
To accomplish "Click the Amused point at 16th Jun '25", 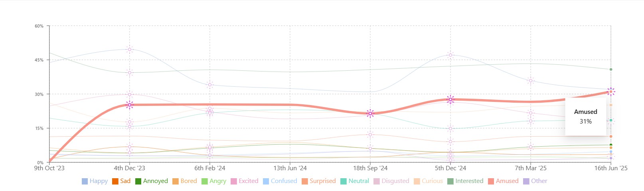I will pos(611,92).
